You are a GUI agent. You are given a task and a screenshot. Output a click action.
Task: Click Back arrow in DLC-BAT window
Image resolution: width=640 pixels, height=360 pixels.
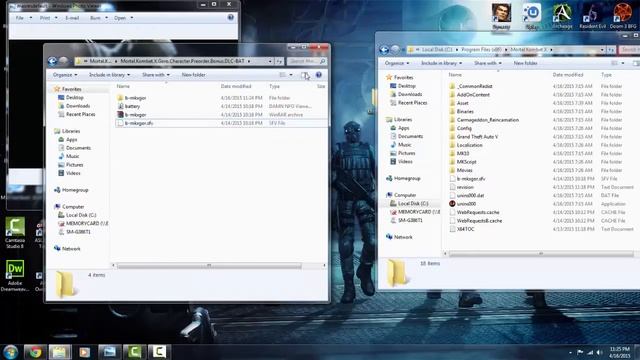(x=52, y=61)
